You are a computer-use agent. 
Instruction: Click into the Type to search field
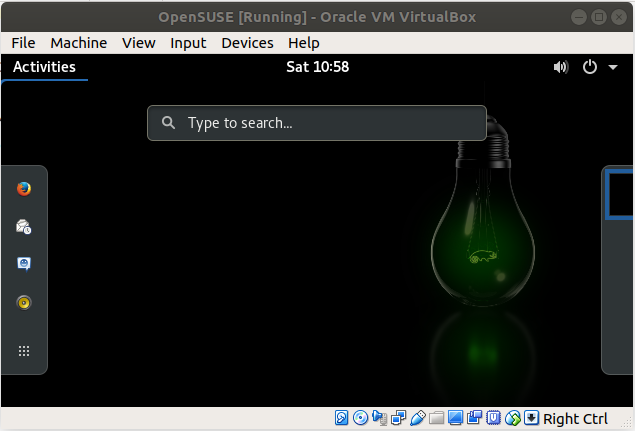point(317,123)
